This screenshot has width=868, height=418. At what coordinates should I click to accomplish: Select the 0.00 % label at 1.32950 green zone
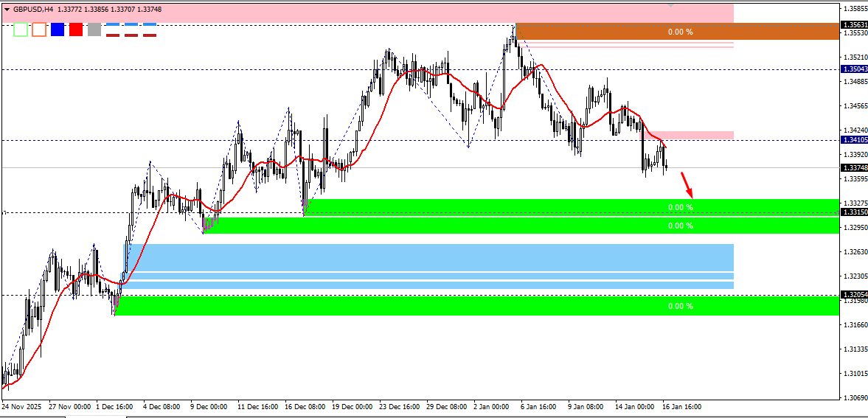pyautogui.click(x=681, y=226)
